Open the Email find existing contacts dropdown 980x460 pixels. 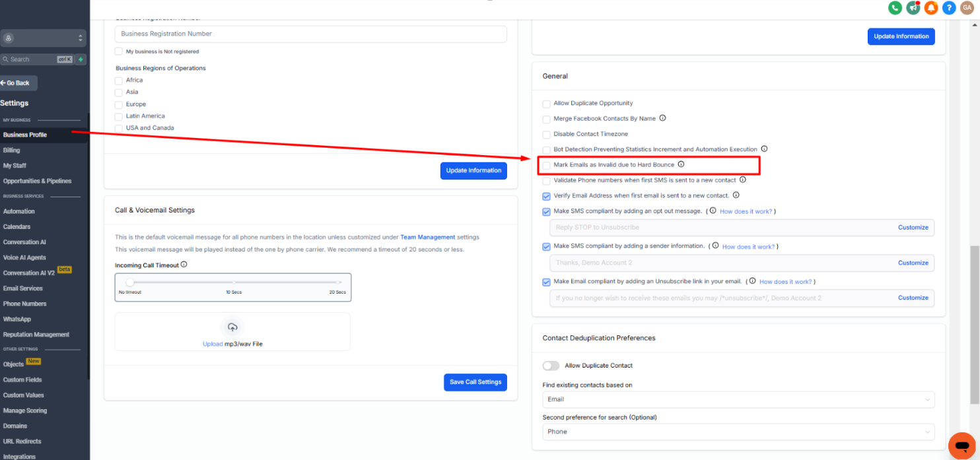(738, 399)
